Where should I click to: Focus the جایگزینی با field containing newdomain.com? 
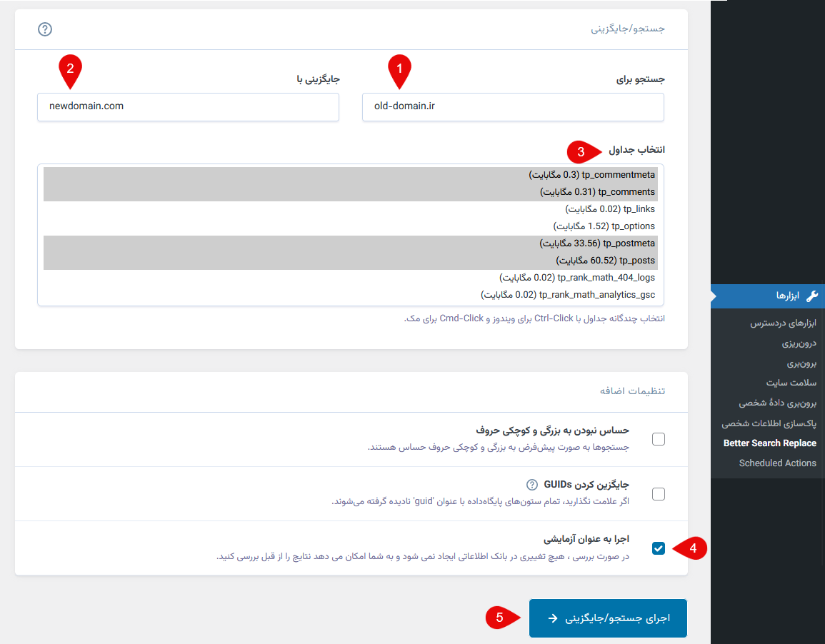coord(188,106)
